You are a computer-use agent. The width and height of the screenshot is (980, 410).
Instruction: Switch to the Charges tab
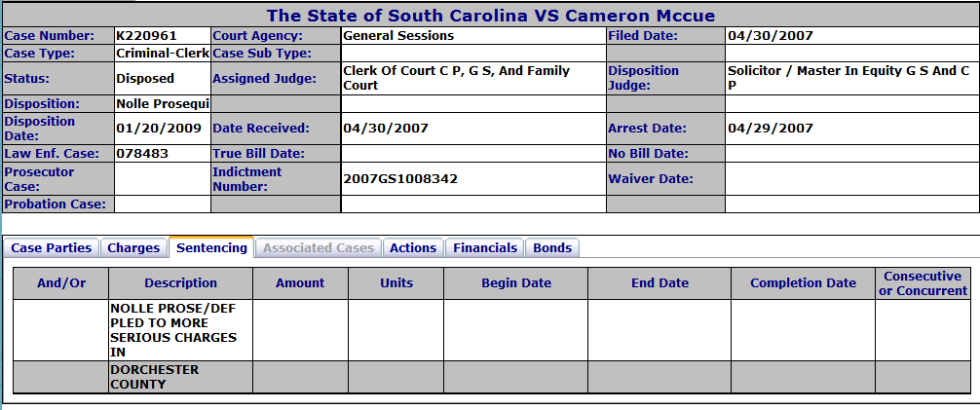133,248
